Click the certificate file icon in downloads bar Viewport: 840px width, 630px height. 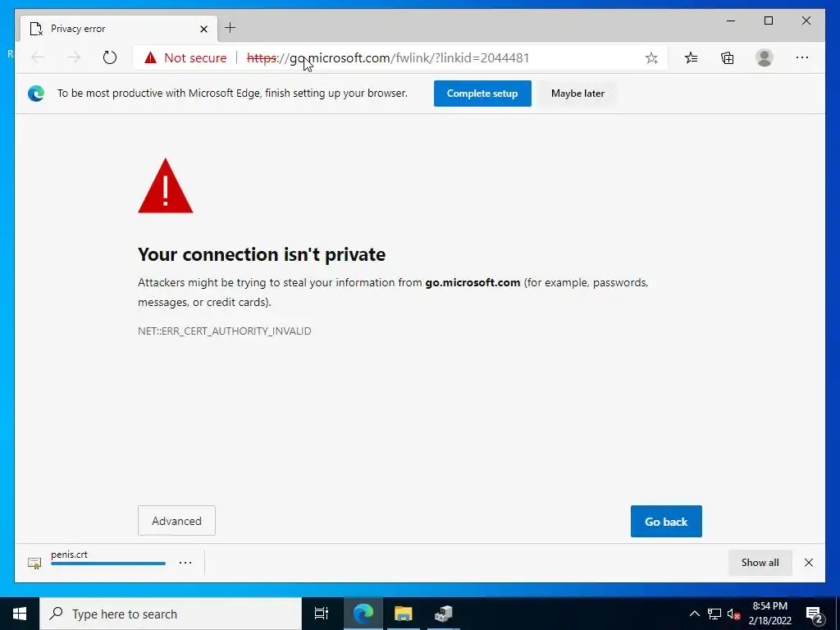tap(34, 563)
